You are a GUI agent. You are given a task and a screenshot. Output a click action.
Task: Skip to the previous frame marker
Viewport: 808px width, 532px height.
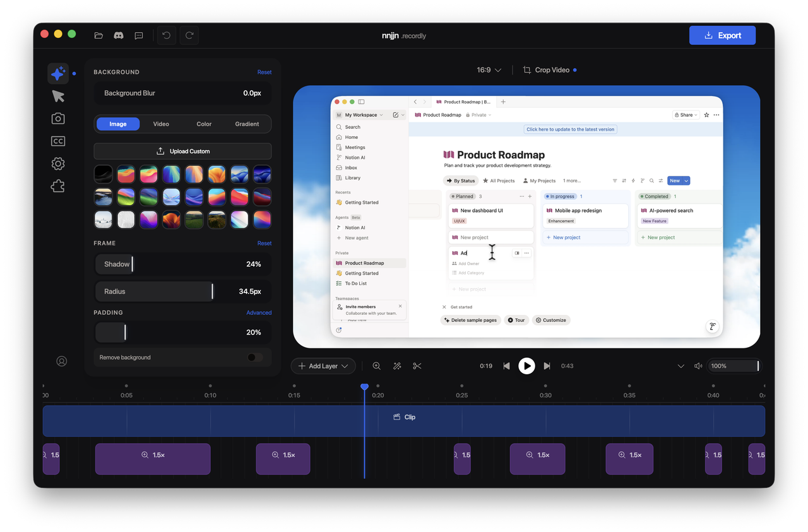[x=506, y=366]
